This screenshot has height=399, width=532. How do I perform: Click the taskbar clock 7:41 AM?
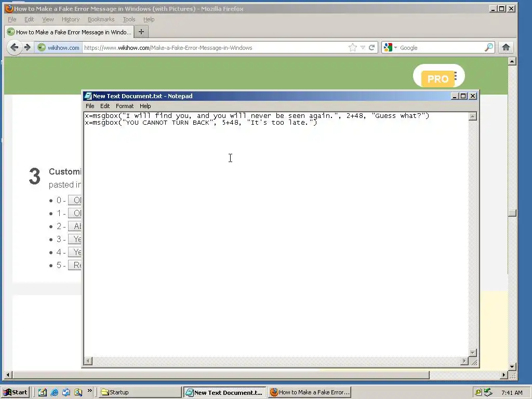pos(512,393)
